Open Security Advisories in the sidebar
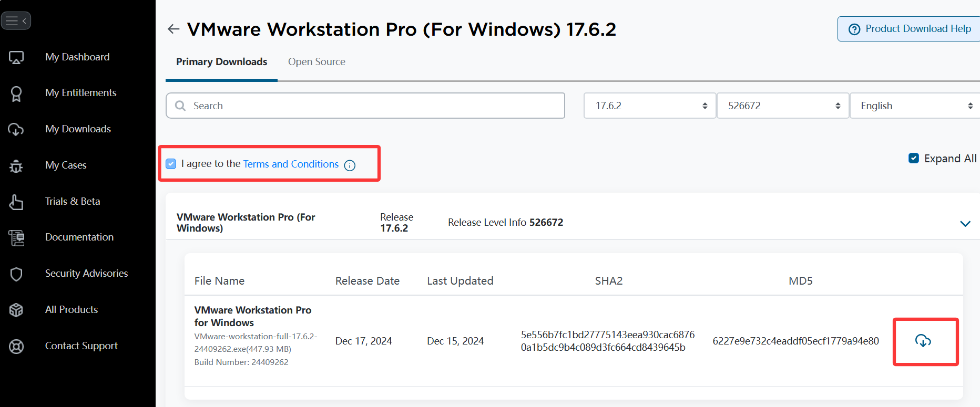The width and height of the screenshot is (980, 407). (87, 273)
